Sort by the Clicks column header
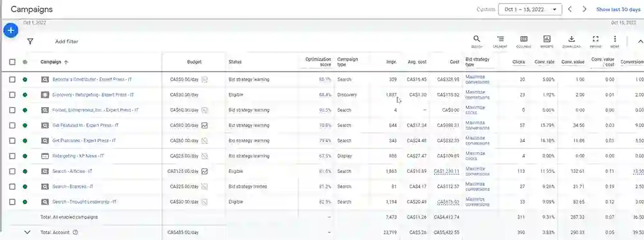The width and height of the screenshot is (644, 240). click(x=518, y=62)
